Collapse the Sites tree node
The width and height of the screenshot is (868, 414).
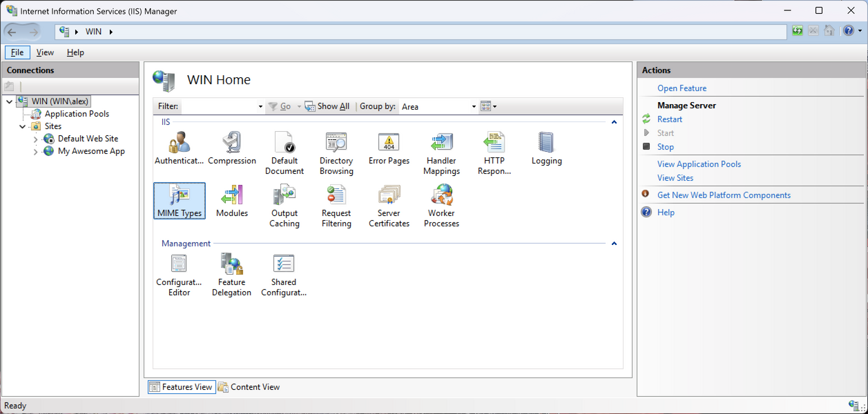[x=23, y=126]
